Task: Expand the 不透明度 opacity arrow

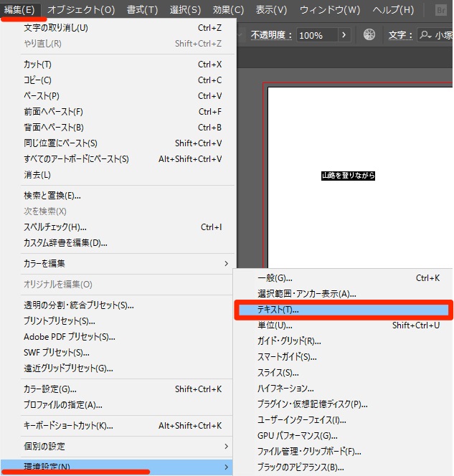Action: click(x=344, y=35)
